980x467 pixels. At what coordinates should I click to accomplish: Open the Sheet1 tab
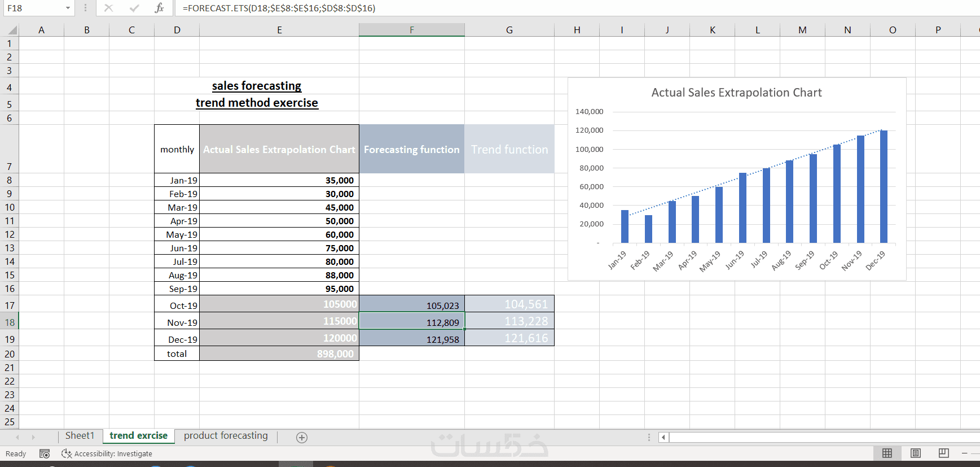point(80,435)
